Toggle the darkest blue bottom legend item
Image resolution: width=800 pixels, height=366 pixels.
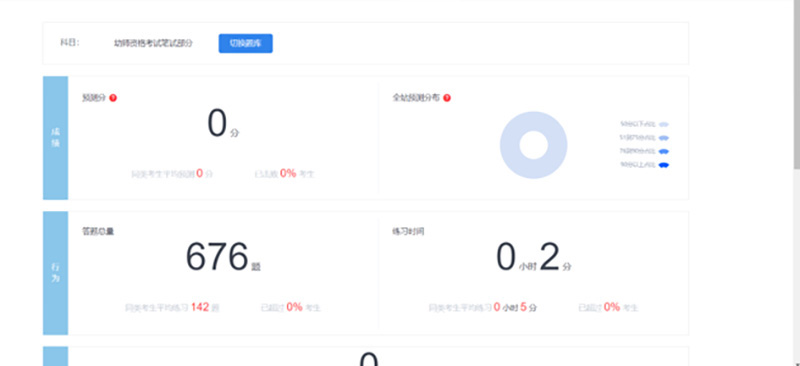coord(644,165)
